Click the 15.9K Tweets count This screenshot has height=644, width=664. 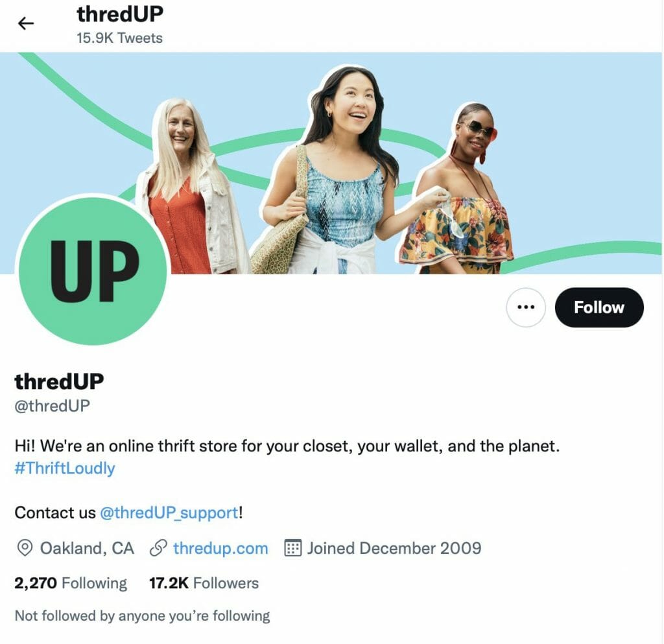coord(119,38)
